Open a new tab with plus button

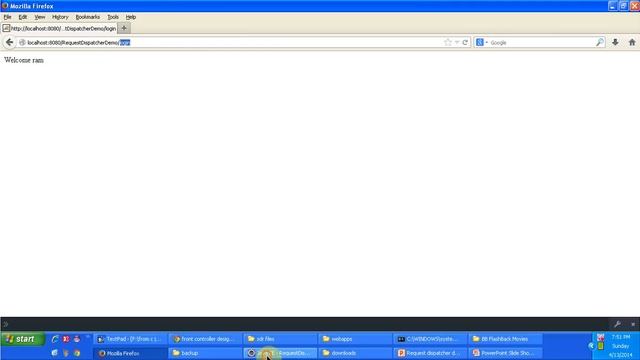click(124, 28)
